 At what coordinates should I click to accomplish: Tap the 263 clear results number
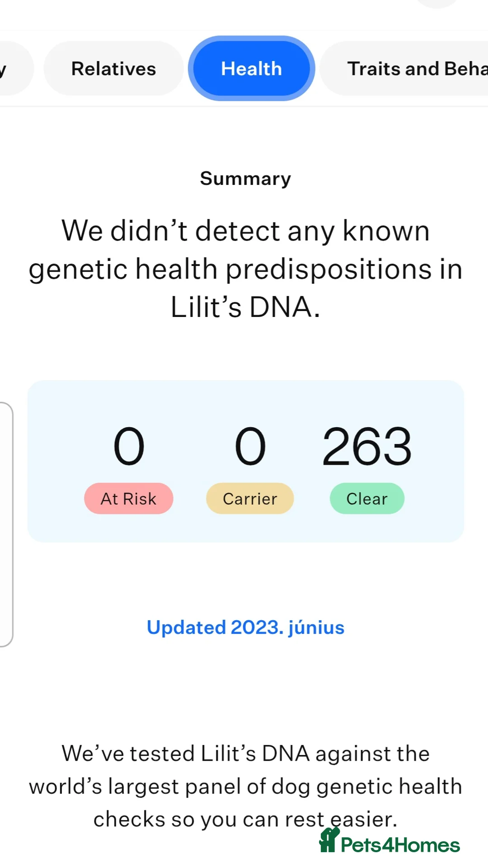(x=367, y=447)
